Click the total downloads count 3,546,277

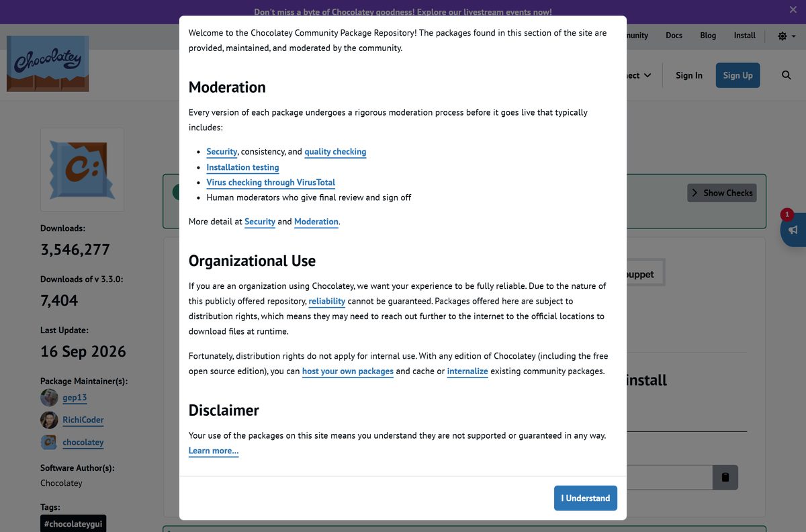pos(75,249)
